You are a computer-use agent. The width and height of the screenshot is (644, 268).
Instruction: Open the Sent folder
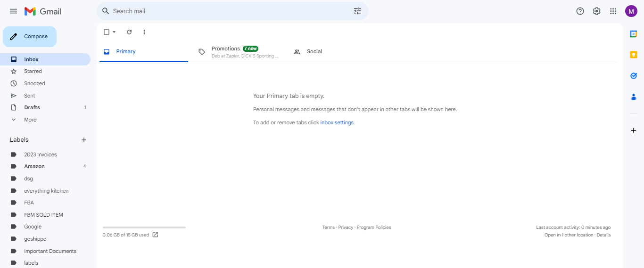45,96
